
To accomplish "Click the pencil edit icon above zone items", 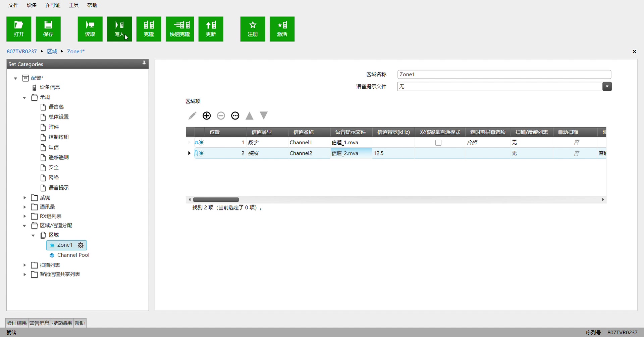I will [192, 116].
